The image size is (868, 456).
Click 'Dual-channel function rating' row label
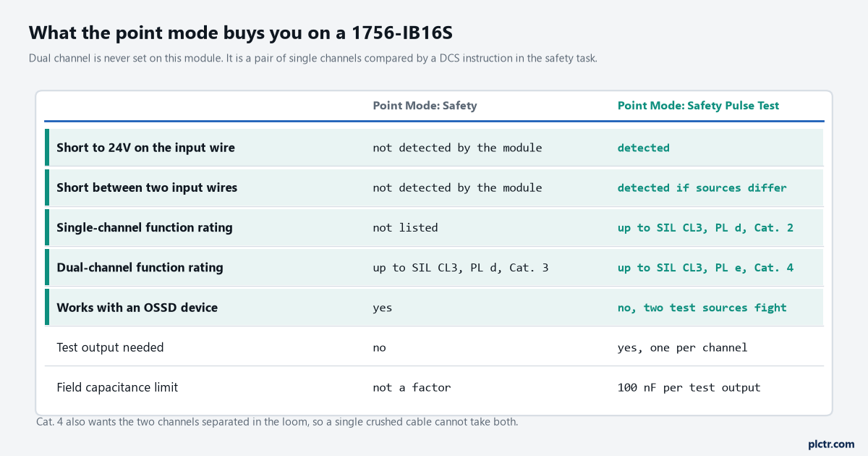coord(140,267)
